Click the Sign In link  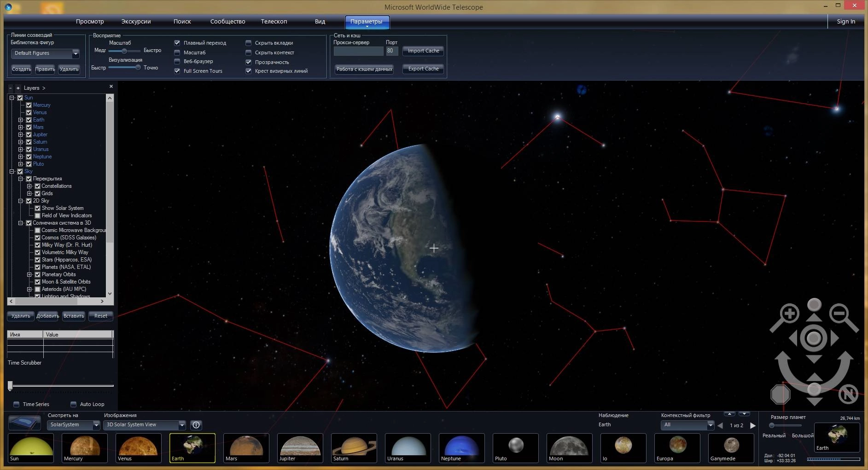[846, 22]
